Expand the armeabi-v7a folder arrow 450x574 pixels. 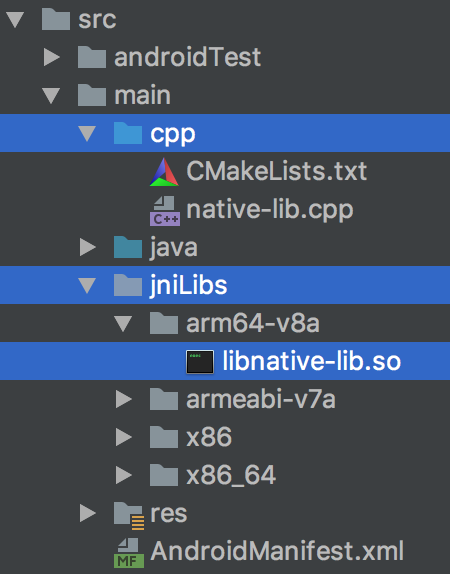pos(124,399)
